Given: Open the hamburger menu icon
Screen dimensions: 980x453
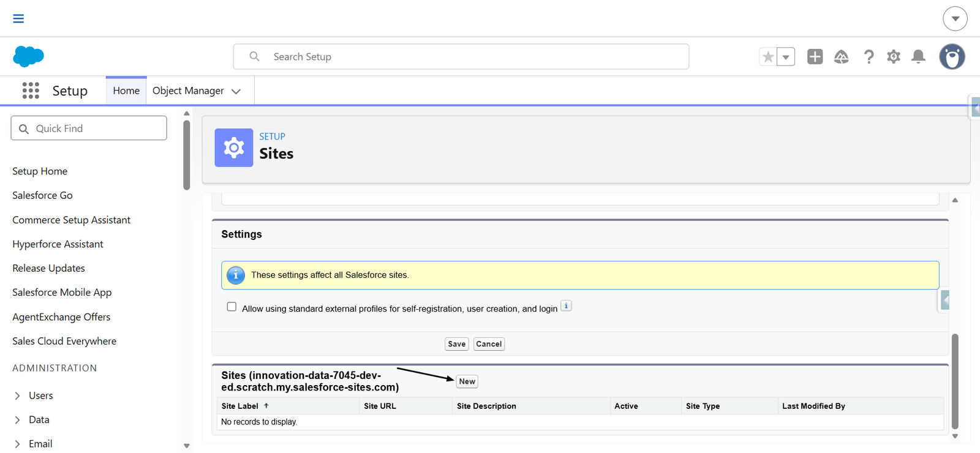Looking at the screenshot, I should click(18, 18).
